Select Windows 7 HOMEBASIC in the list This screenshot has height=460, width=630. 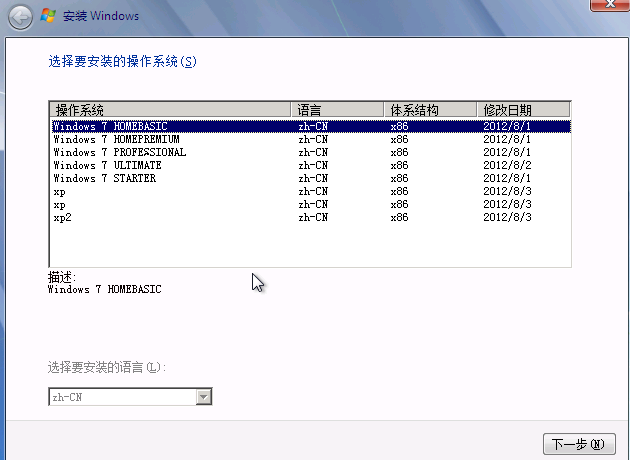(311, 126)
